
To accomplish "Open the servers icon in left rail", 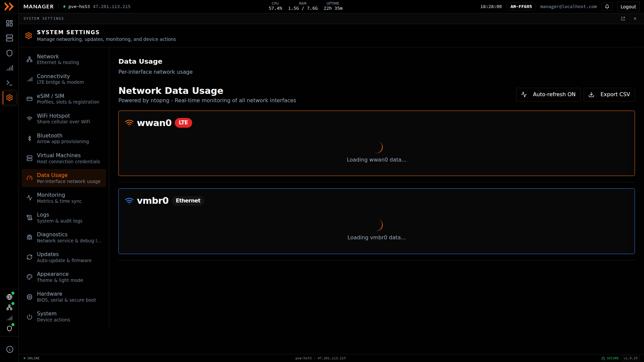I will [x=9, y=38].
